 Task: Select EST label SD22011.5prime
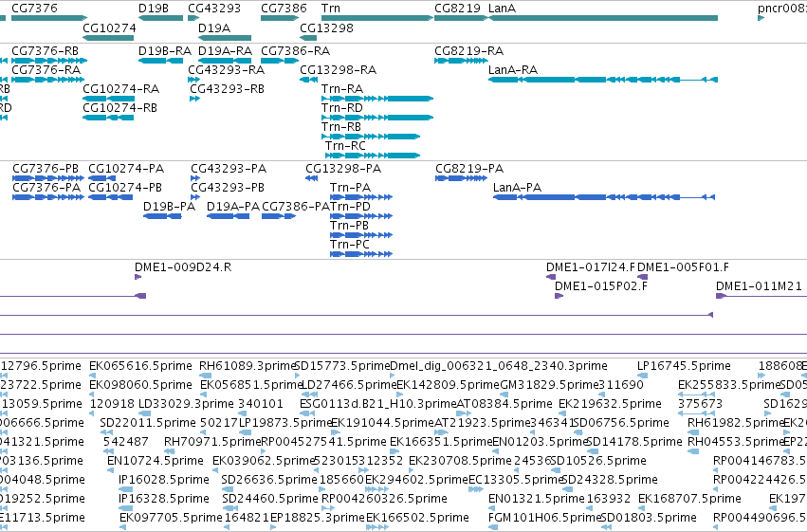pyautogui.click(x=148, y=424)
